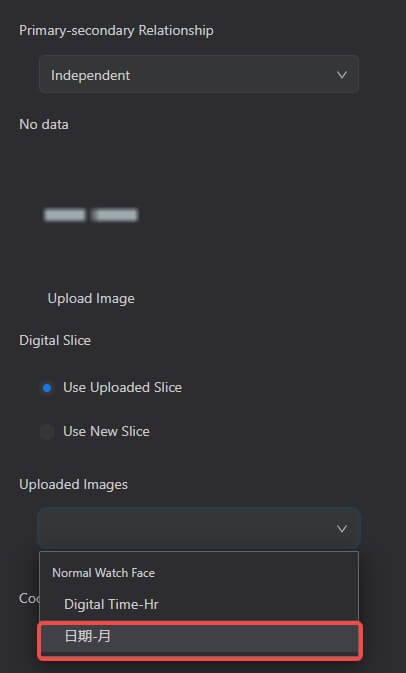Click the Uploaded Images section label
Screen dimensions: 406x673
point(73,485)
